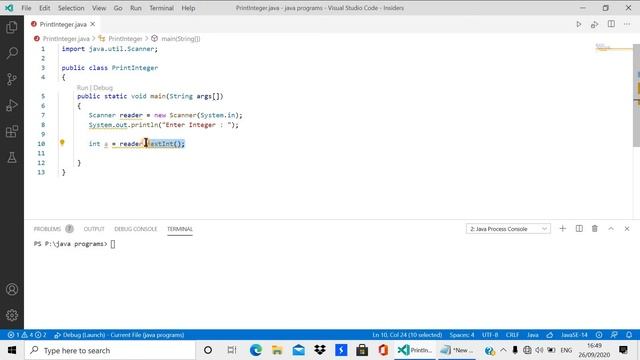Click the editor vertical scrollbar
Viewport: 640px width, 360px height.
[636, 96]
